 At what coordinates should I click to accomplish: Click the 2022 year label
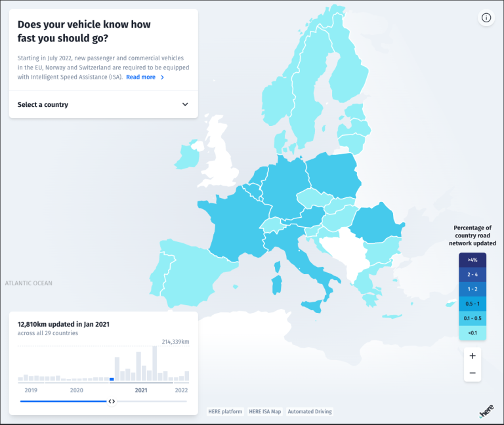(x=181, y=390)
